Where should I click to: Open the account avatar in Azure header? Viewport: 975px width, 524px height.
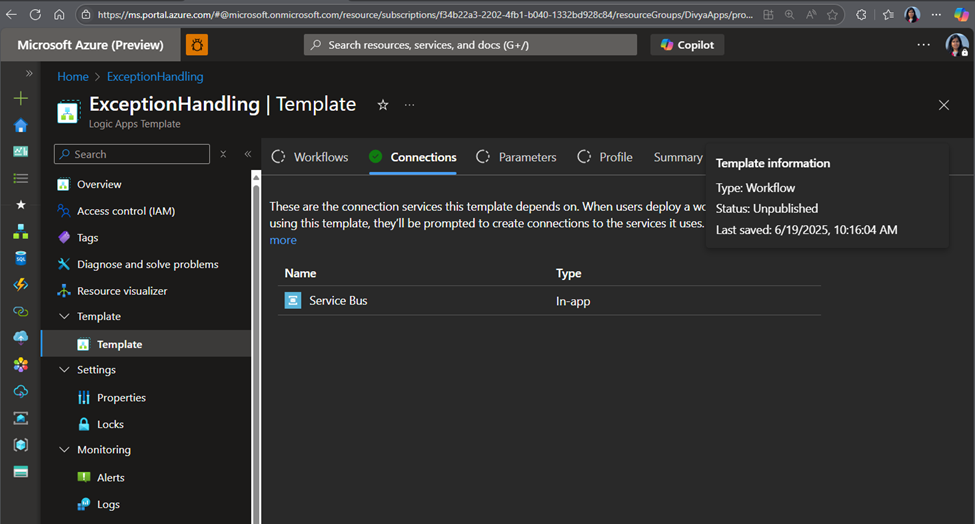(956, 45)
